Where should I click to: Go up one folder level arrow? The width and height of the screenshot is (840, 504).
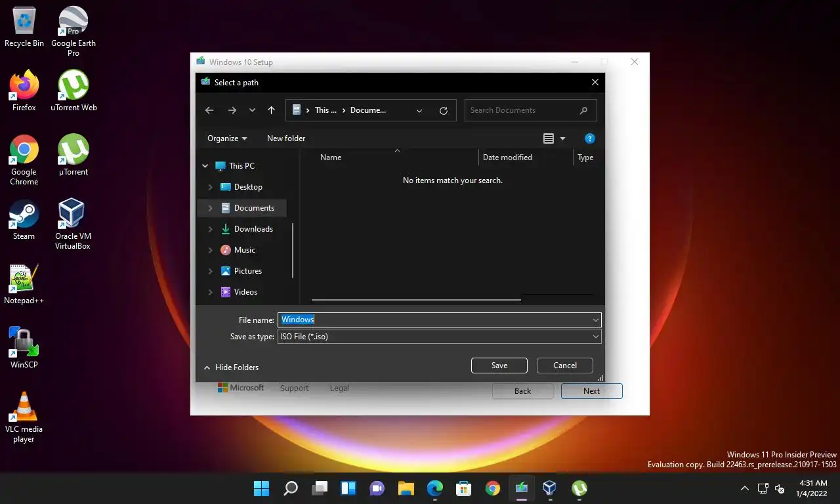pyautogui.click(x=271, y=110)
